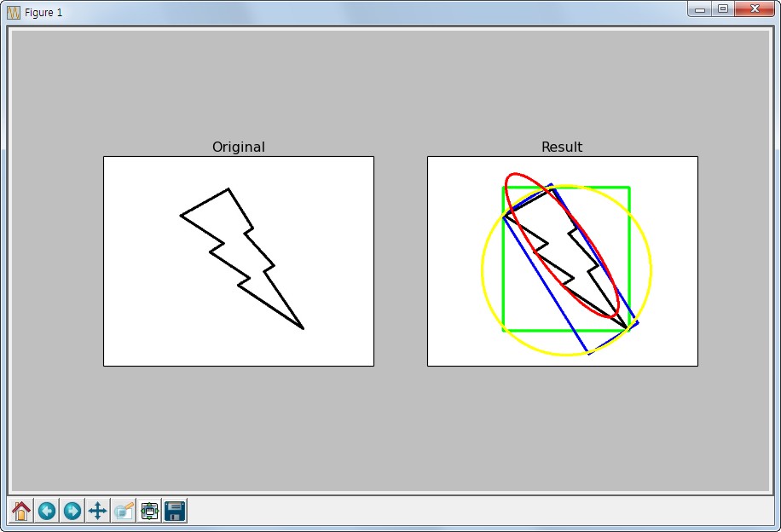The image size is (781, 532).
Task: Close the Figure 1 window
Action: tap(754, 9)
